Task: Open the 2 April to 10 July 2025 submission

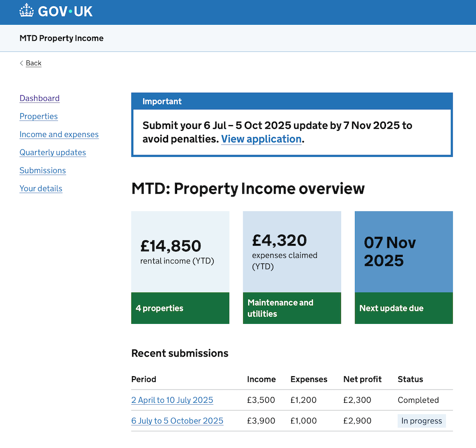Action: pos(172,400)
